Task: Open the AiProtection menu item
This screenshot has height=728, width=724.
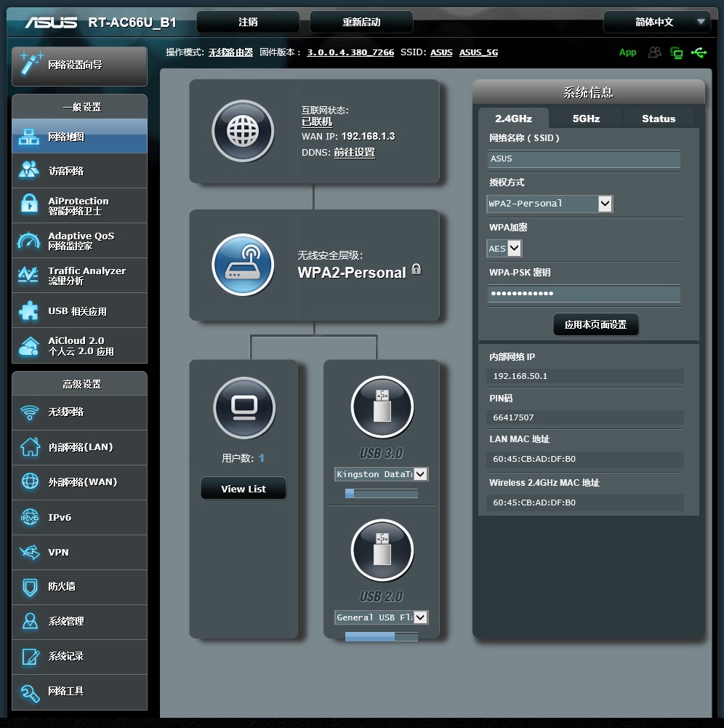Action: point(79,206)
